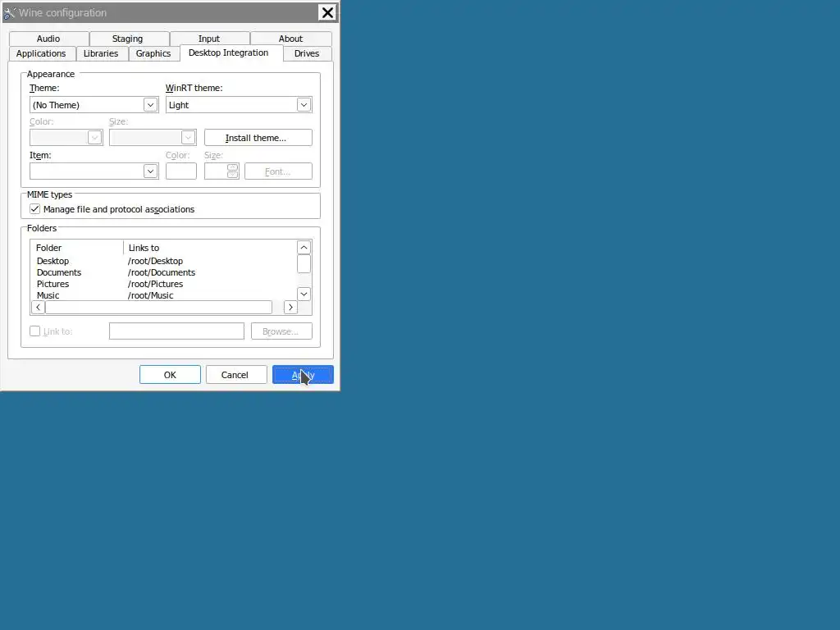Go to the Input tab
840x630 pixels.
coord(209,39)
